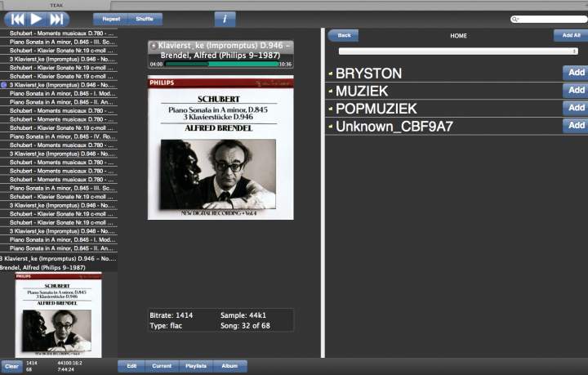Click the folder icon beside POPMUZIEK

point(331,109)
